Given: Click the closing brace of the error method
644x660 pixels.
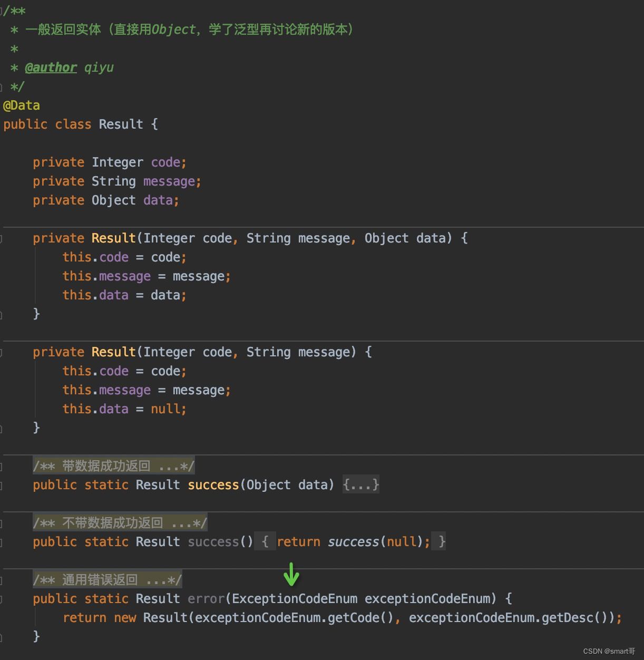Looking at the screenshot, I should tap(36, 636).
